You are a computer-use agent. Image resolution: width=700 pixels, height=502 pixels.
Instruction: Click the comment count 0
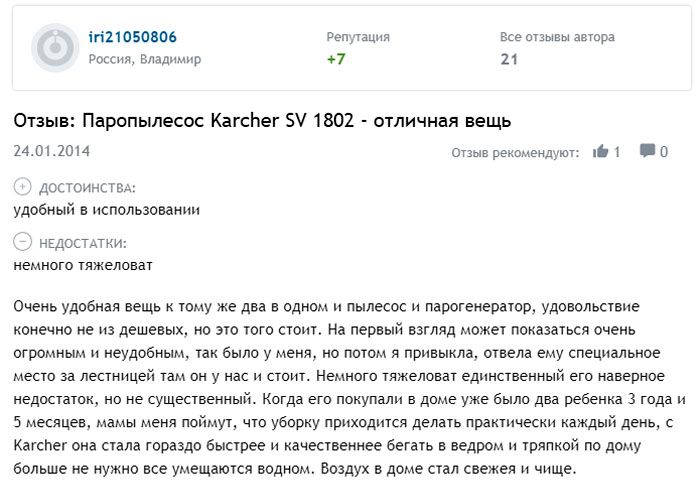coord(664,152)
